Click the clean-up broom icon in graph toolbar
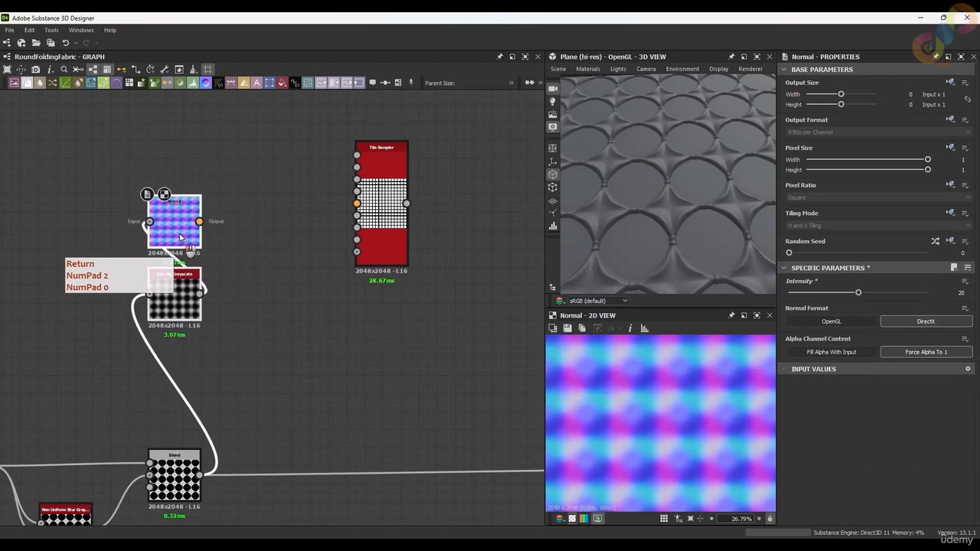The image size is (980, 551). (193, 70)
